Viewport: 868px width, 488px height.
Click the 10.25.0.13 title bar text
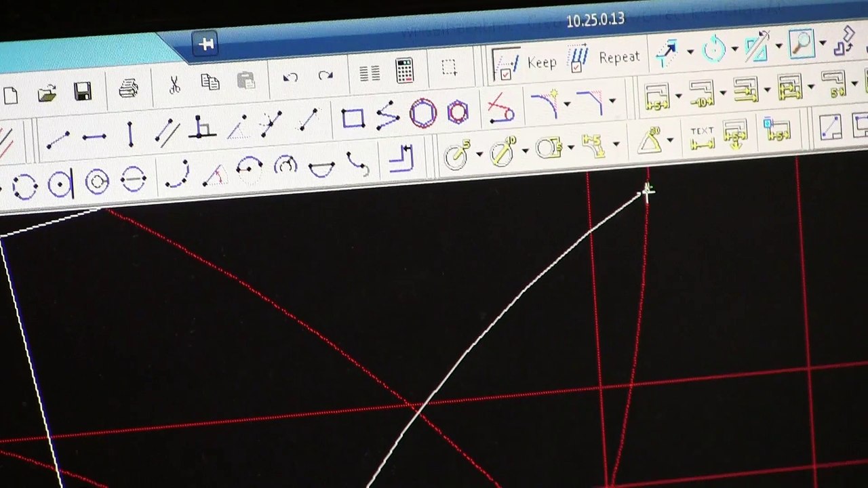click(595, 20)
